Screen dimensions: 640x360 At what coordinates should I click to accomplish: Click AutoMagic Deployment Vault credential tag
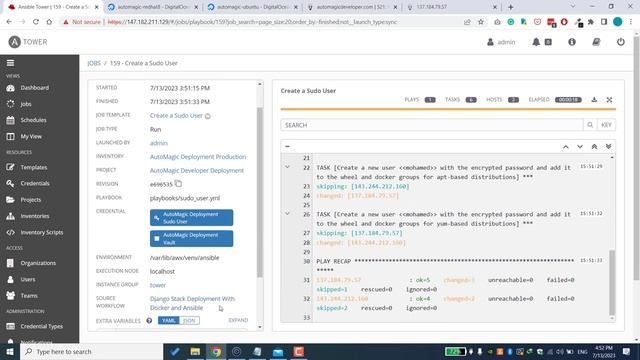(x=191, y=238)
